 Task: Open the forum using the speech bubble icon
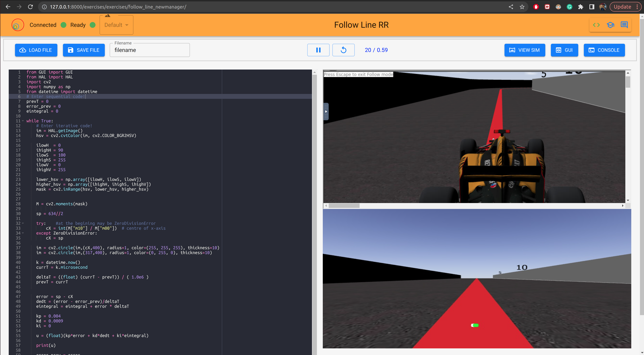click(x=624, y=25)
